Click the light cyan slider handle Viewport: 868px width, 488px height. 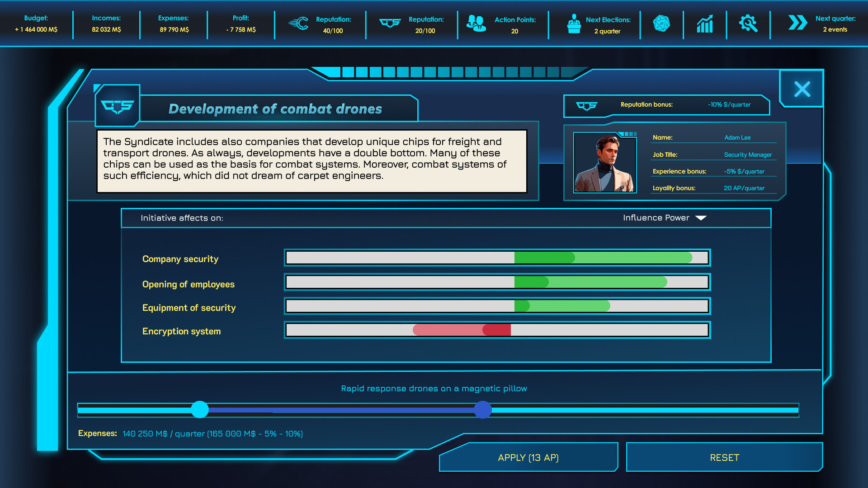point(200,409)
